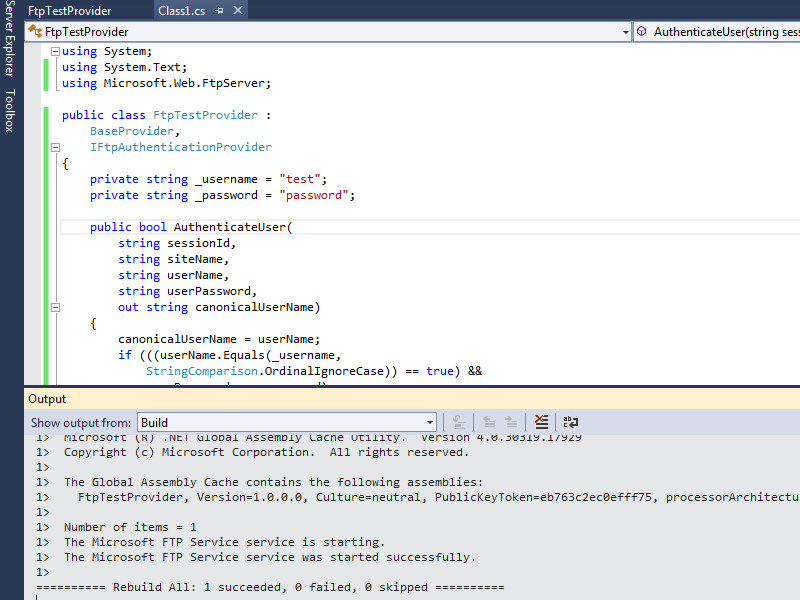Close the Class1.cs tab
The image size is (800, 600).
coord(238,11)
